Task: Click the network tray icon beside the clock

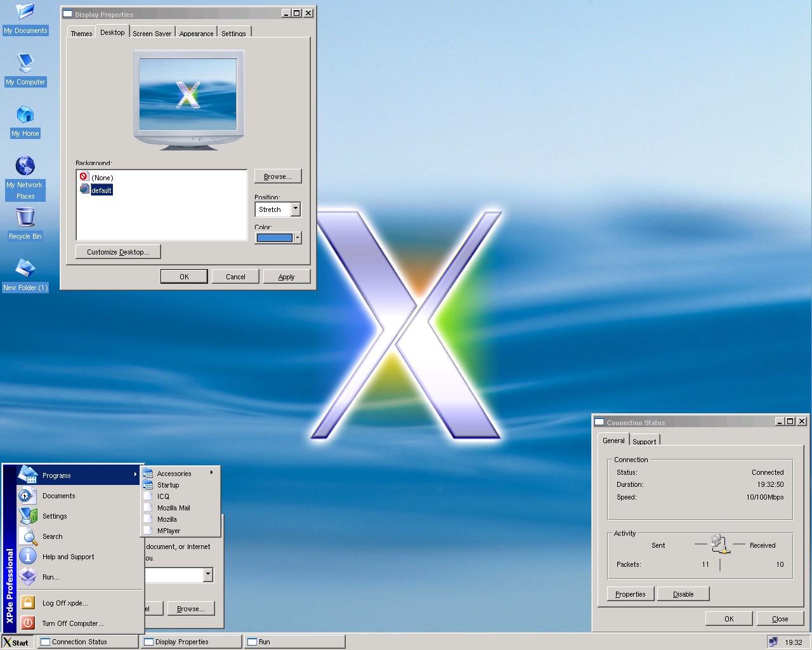Action: click(773, 642)
